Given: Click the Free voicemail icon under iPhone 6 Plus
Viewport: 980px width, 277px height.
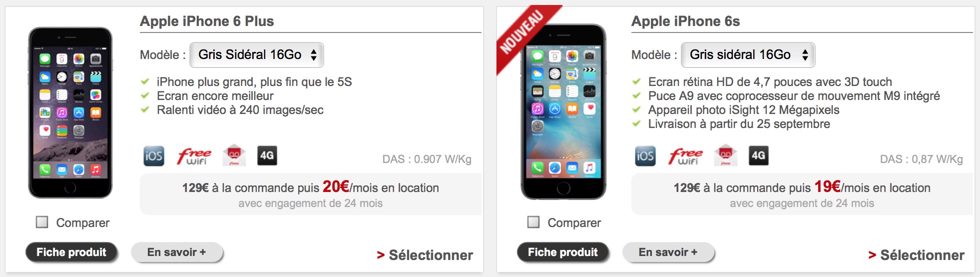Looking at the screenshot, I should tap(234, 155).
